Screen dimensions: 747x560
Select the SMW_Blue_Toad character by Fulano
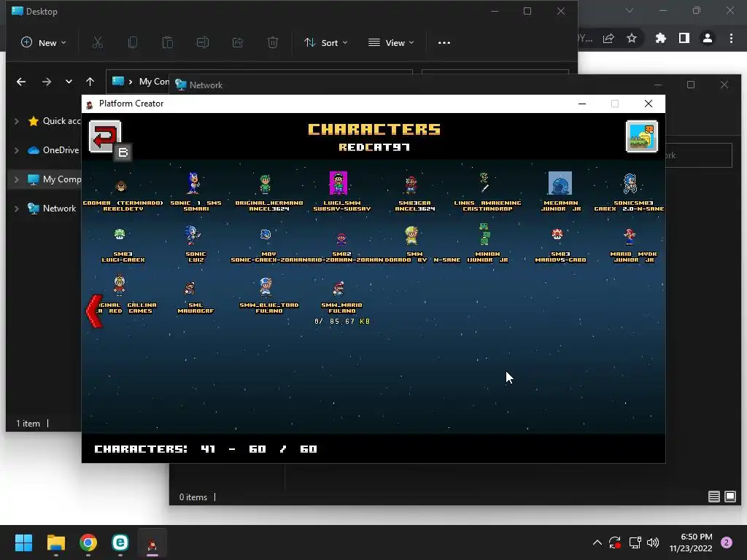[x=266, y=287]
